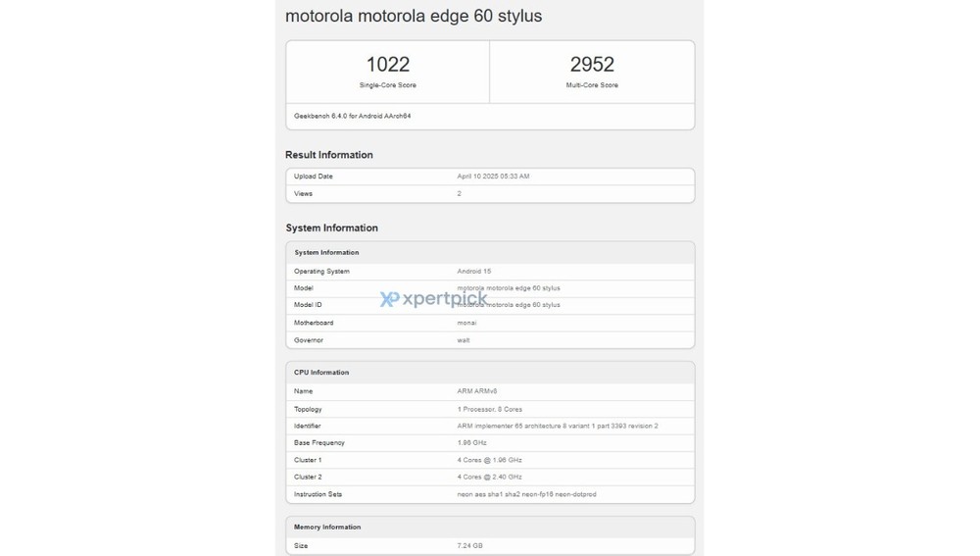Click 'Geekbench 6.4.0 for Android AArch64' text
The width and height of the screenshot is (980, 556).
353,116
